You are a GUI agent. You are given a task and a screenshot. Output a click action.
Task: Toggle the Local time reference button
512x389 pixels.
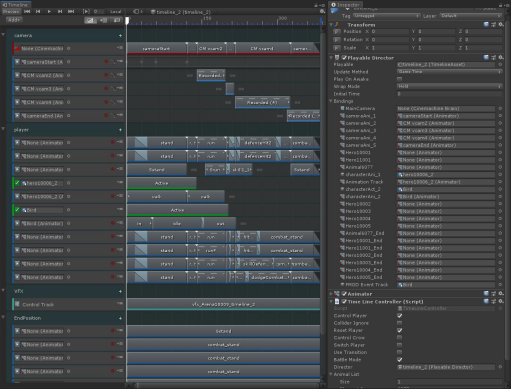(x=115, y=12)
